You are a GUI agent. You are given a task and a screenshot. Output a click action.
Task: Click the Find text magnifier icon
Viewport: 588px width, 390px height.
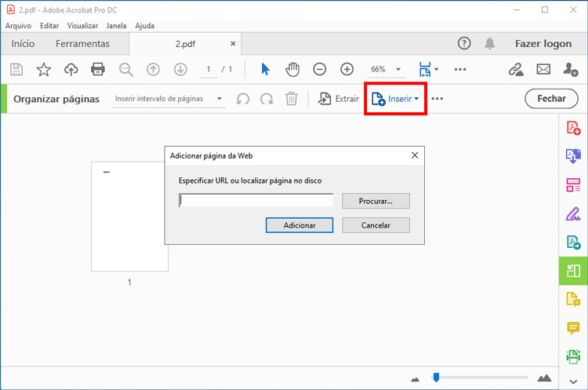(126, 69)
